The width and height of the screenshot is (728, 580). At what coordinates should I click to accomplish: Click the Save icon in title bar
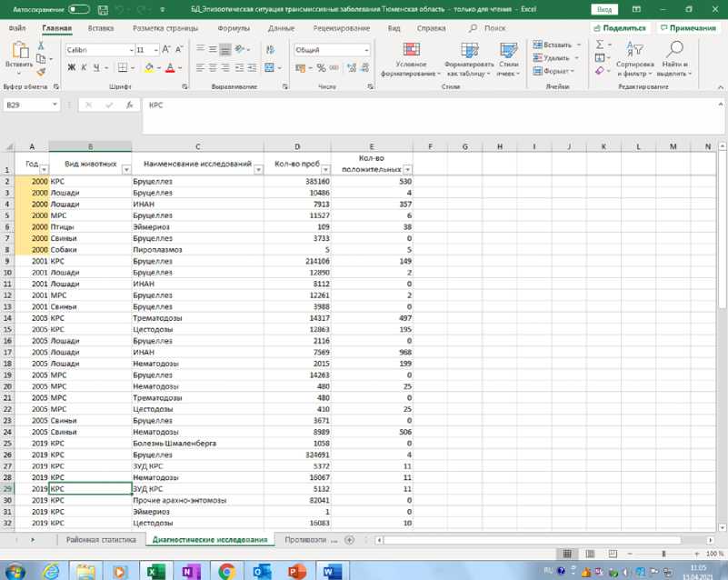point(101,9)
